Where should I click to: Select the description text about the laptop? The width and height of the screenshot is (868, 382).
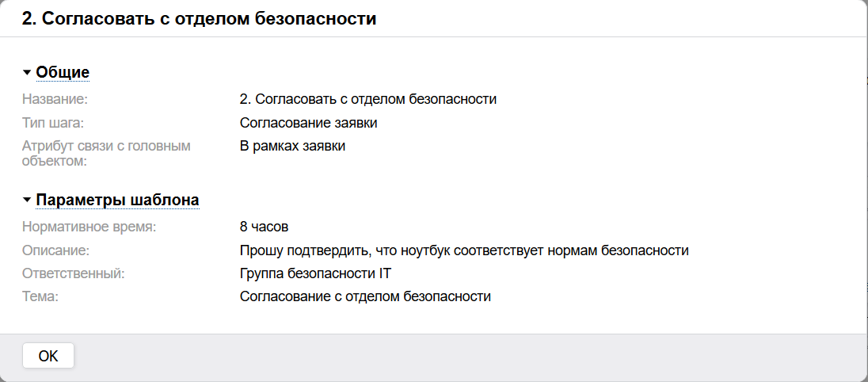464,250
